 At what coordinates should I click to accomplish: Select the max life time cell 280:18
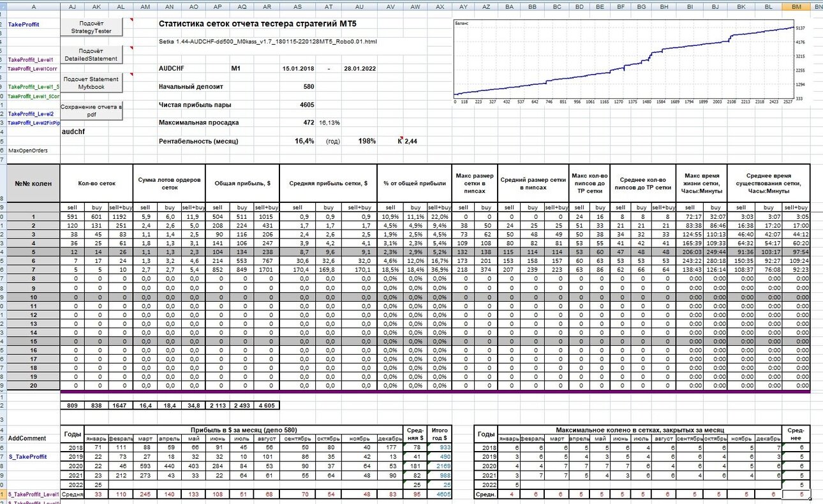click(x=715, y=261)
